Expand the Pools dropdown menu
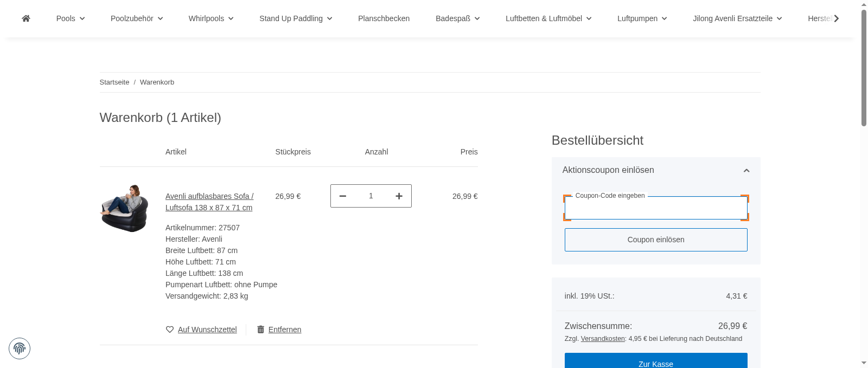This screenshot has width=868, height=368. (x=71, y=18)
